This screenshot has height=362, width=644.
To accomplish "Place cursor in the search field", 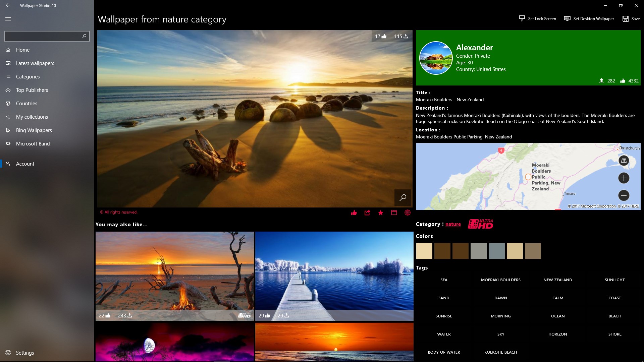I will [44, 36].
